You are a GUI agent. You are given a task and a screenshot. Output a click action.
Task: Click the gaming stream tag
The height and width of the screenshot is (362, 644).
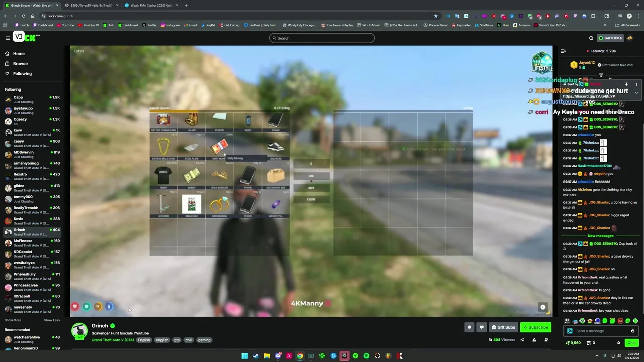click(204, 340)
